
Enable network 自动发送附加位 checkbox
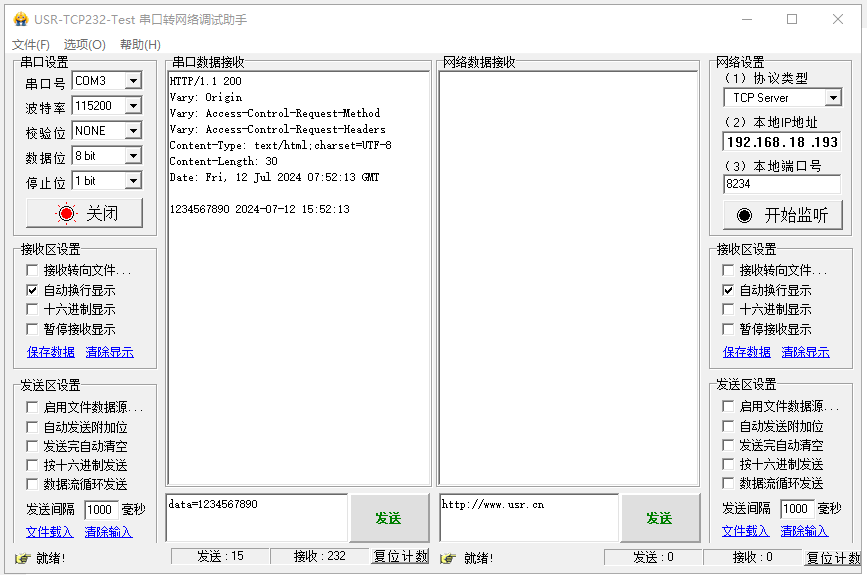728,426
